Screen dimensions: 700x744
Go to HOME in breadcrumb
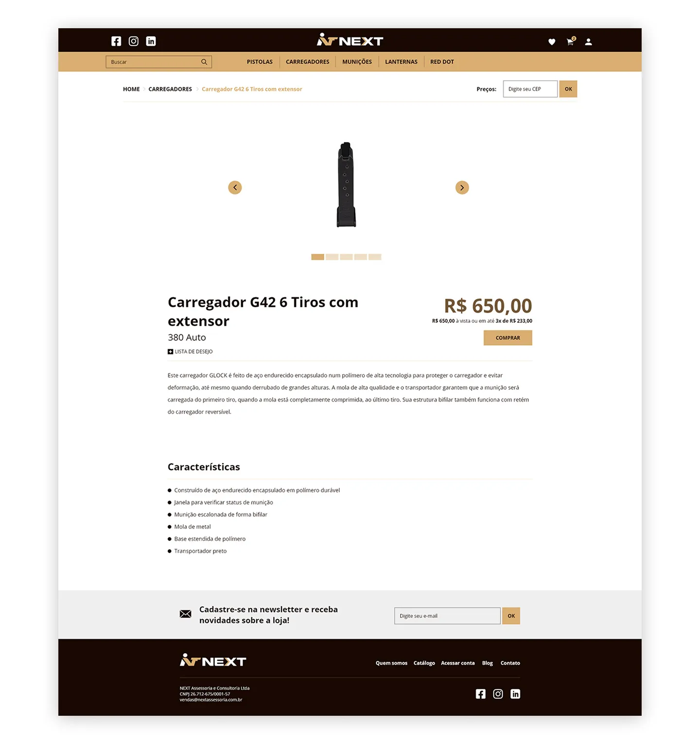point(131,89)
